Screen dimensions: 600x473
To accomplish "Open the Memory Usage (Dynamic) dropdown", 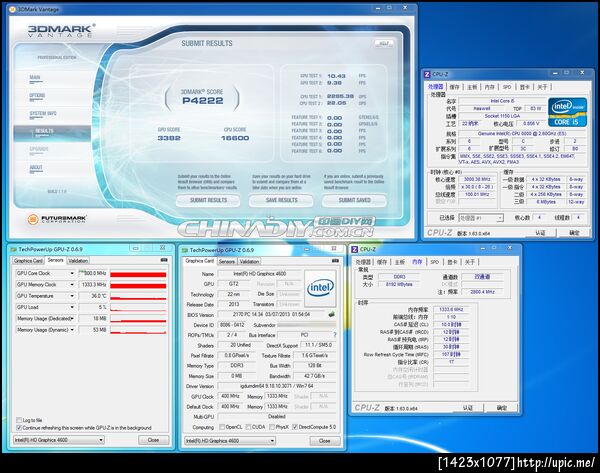I will 72,329.
